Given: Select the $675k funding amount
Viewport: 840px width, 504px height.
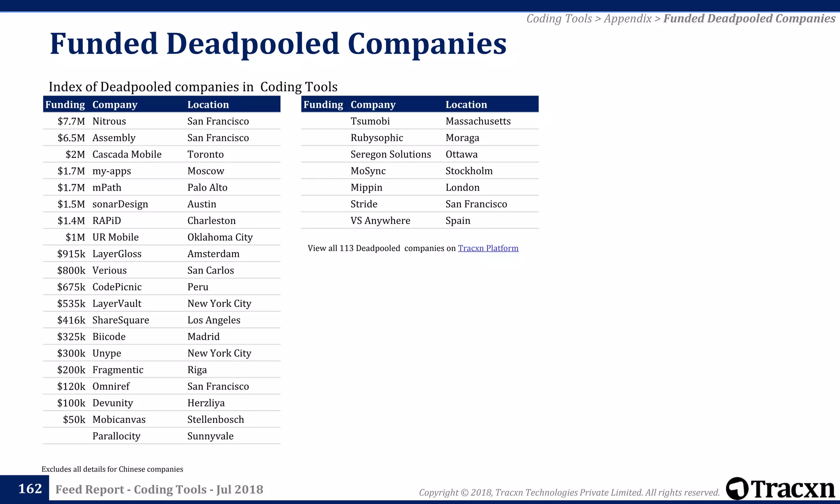Looking at the screenshot, I should coord(71,287).
